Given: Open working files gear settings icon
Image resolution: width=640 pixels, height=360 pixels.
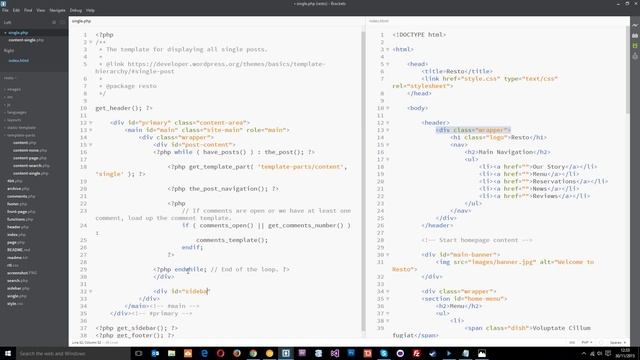Looking at the screenshot, I should click(x=54, y=22).
